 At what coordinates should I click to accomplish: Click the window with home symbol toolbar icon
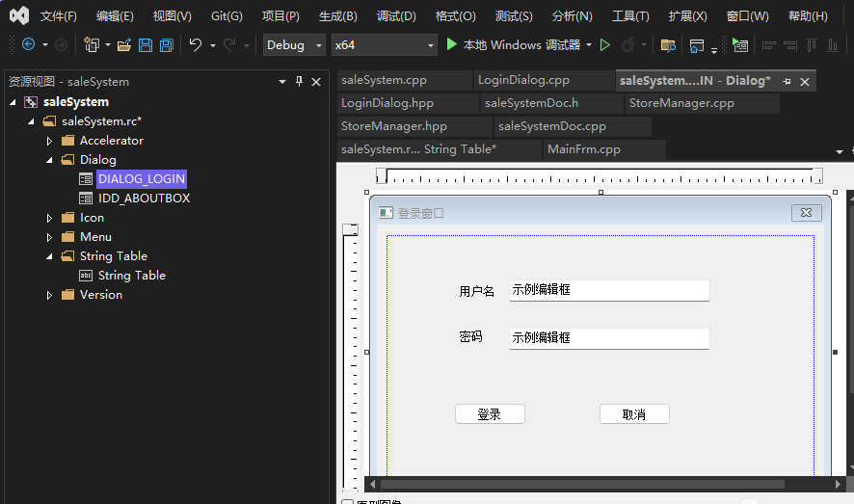pos(696,45)
